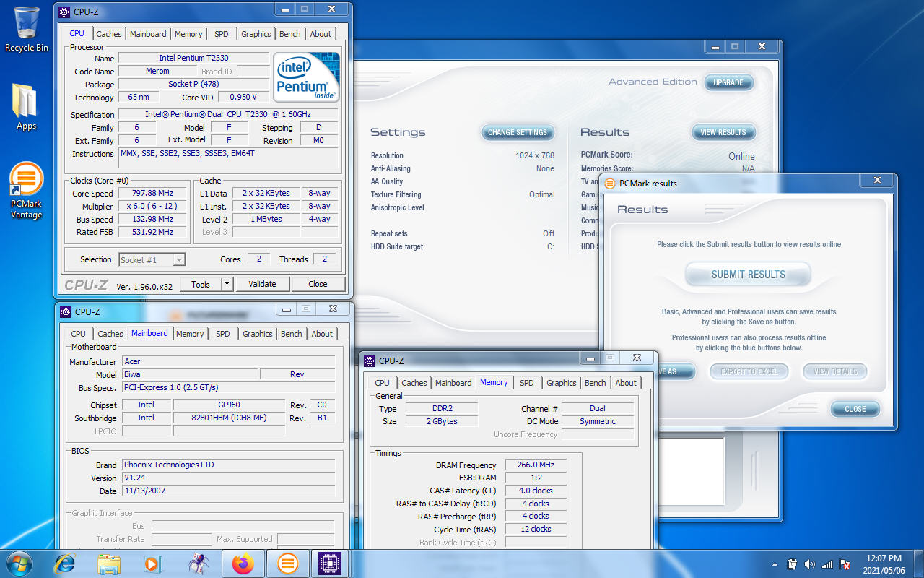Viewport: 924px width, 578px height.
Task: Click UPGRADE button in PCMark Vantage
Action: pyautogui.click(x=728, y=82)
